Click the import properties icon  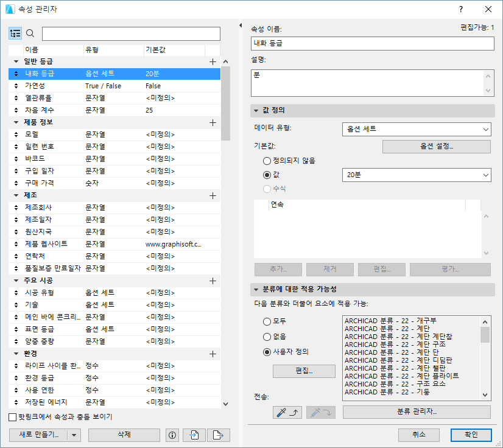tap(194, 435)
